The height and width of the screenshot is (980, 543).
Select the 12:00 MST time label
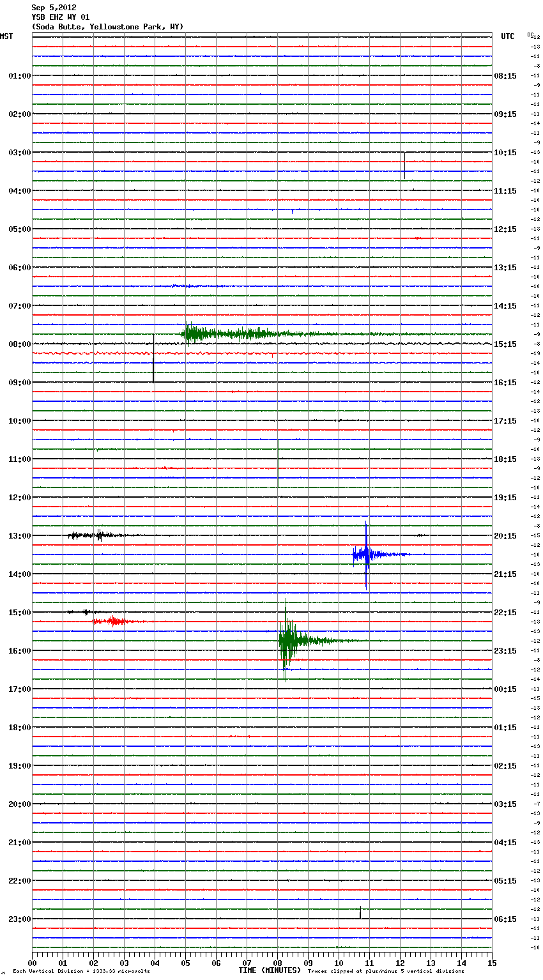[x=19, y=497]
